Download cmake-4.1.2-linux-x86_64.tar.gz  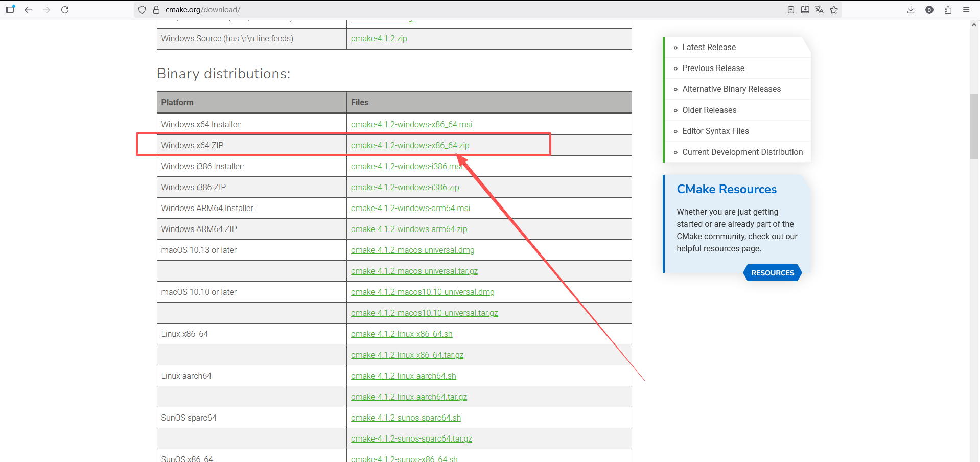[407, 355]
